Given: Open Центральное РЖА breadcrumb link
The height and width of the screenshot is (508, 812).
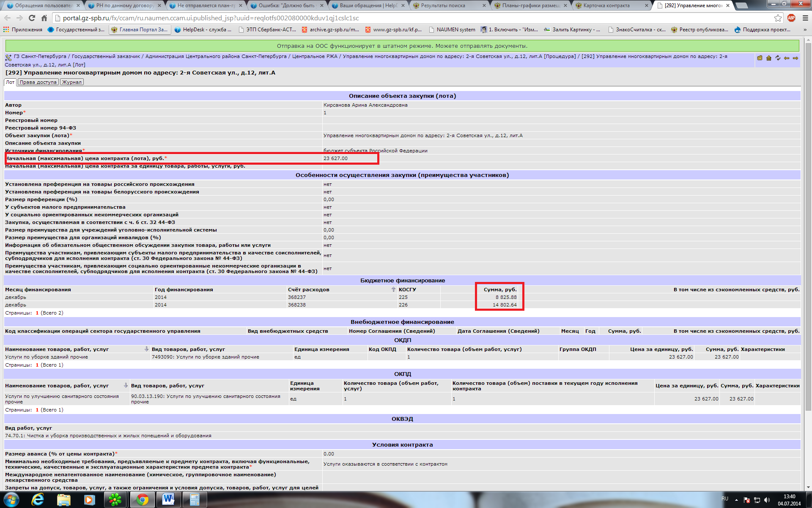Looking at the screenshot, I should [315, 56].
